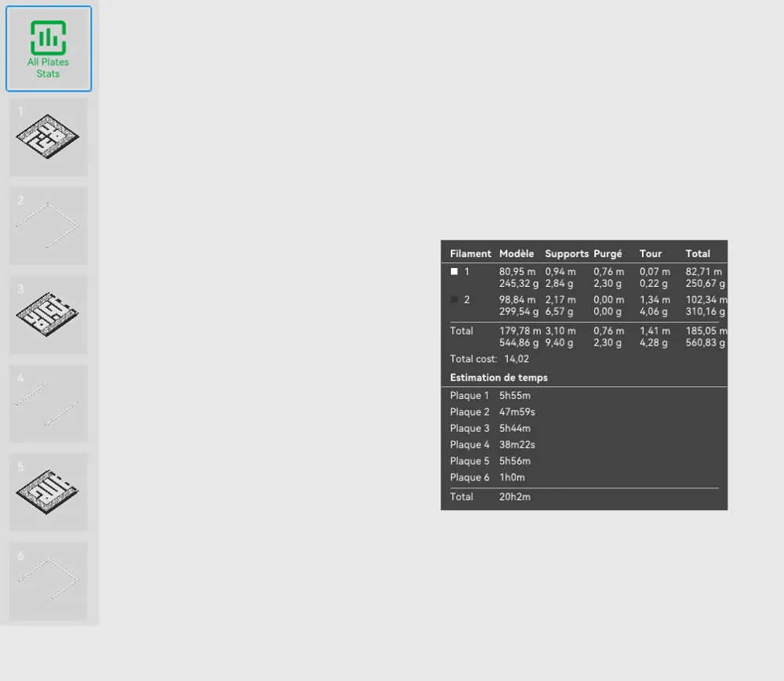Screen dimensions: 784x681
Task: Click the dark filament 2 color swatch
Action: pyautogui.click(x=454, y=299)
